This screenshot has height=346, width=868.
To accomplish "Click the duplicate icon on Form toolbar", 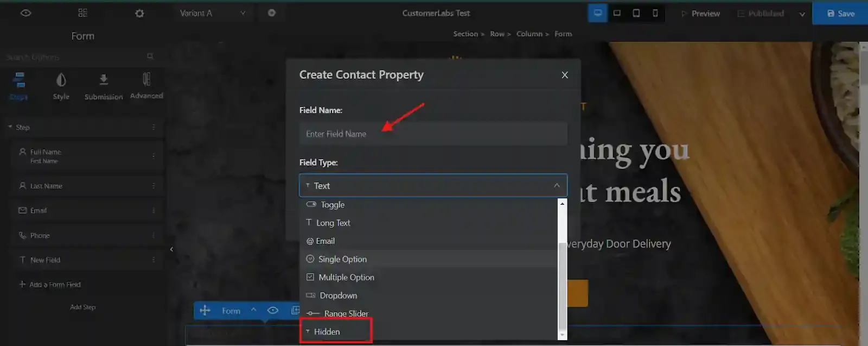I will pyautogui.click(x=295, y=310).
